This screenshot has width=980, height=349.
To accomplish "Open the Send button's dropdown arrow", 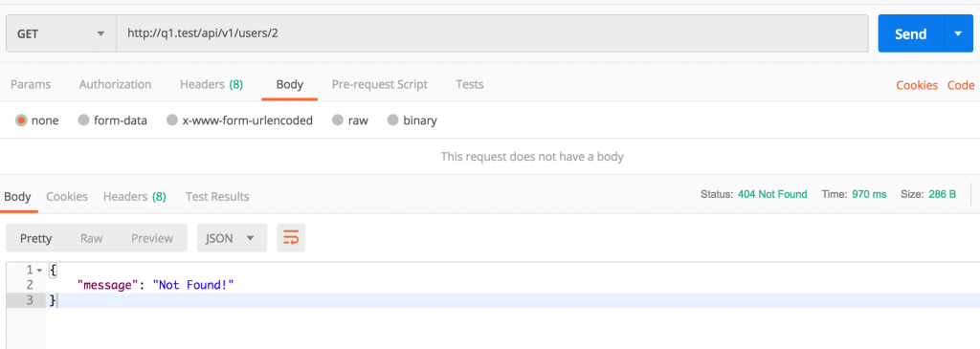I will 958,33.
